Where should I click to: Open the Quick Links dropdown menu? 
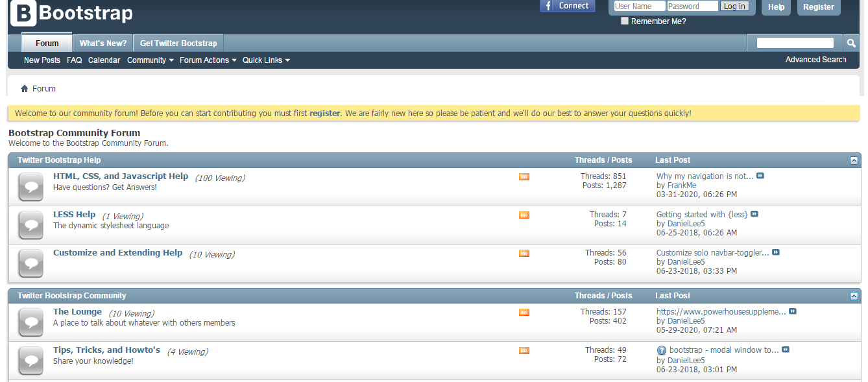click(x=266, y=60)
